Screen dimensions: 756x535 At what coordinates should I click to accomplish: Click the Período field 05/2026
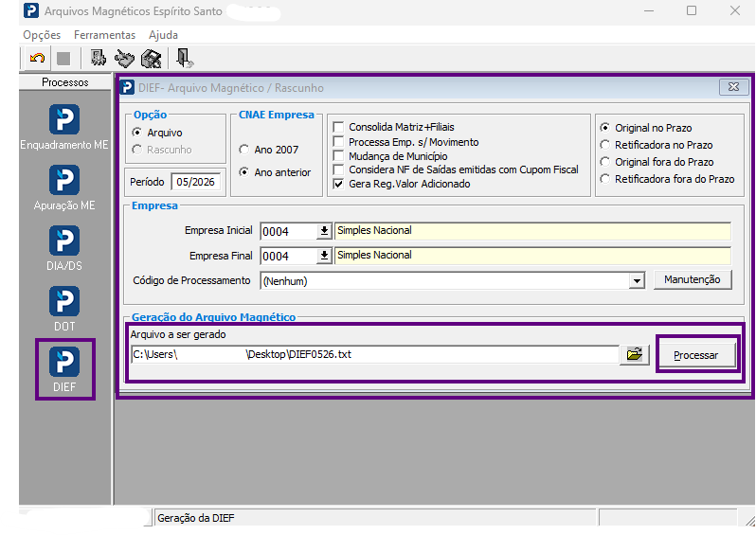tap(195, 182)
